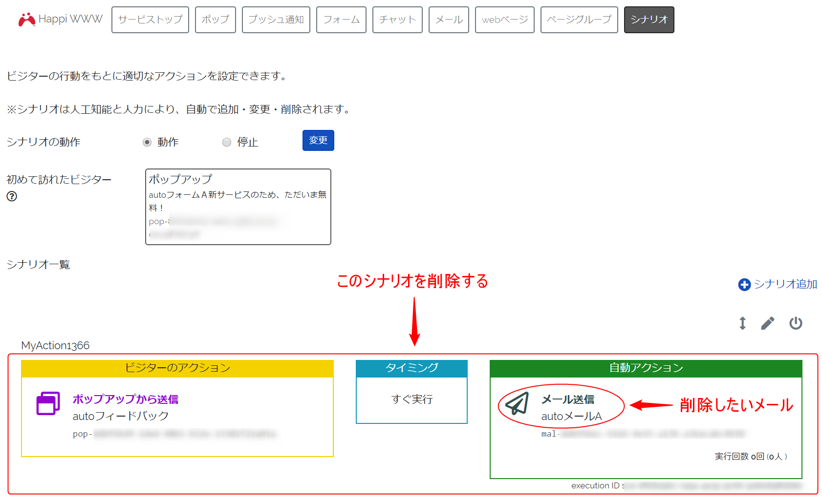Click the Happi WWW title text

coord(70,19)
